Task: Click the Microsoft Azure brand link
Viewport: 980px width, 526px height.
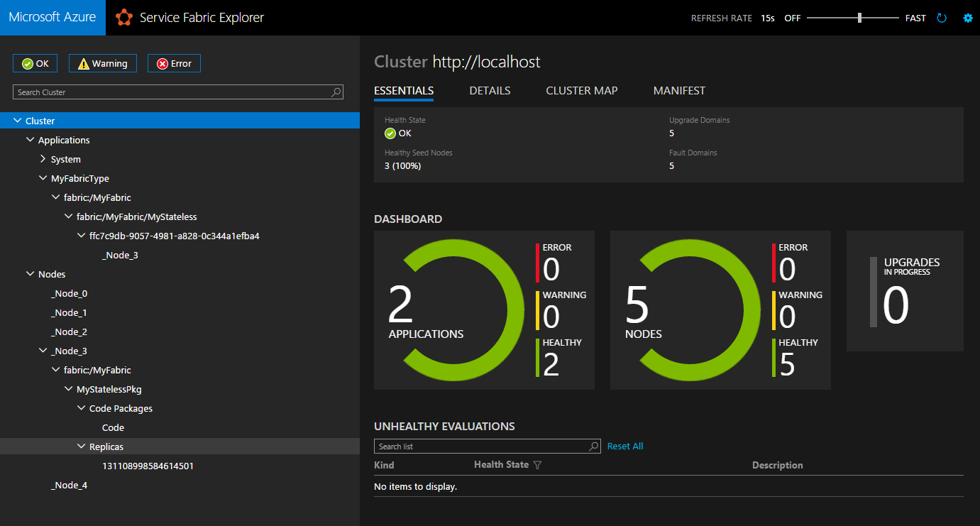Action: click(x=53, y=18)
